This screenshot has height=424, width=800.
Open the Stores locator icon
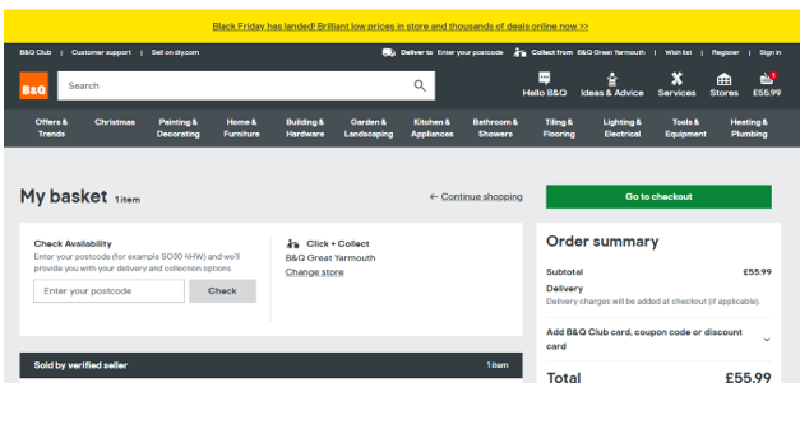pyautogui.click(x=724, y=78)
